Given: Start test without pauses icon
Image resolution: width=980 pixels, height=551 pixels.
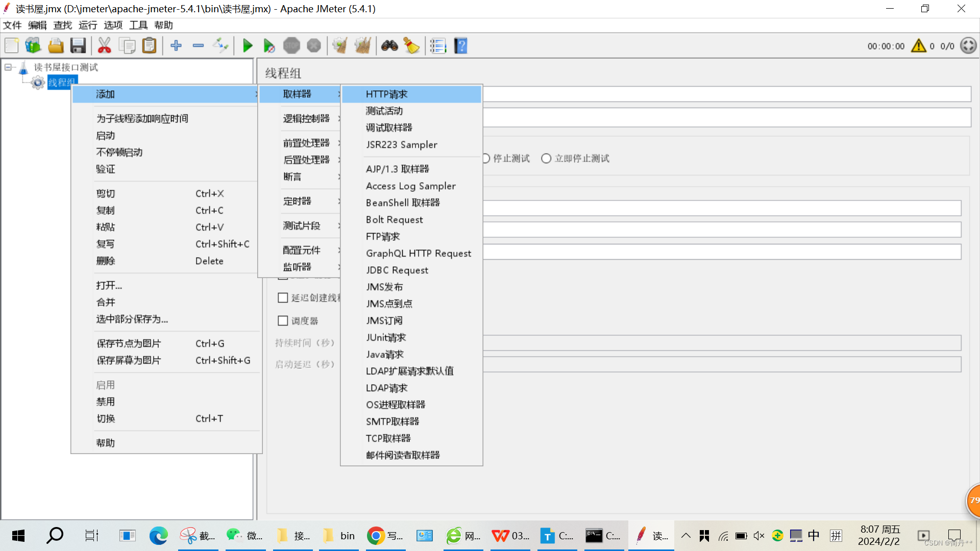Looking at the screenshot, I should click(x=269, y=46).
